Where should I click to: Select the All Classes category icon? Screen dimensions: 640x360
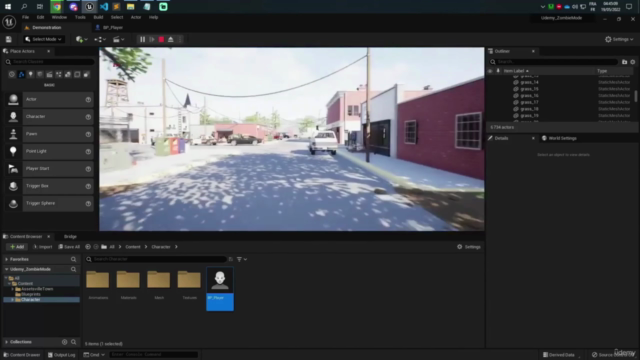click(87, 75)
